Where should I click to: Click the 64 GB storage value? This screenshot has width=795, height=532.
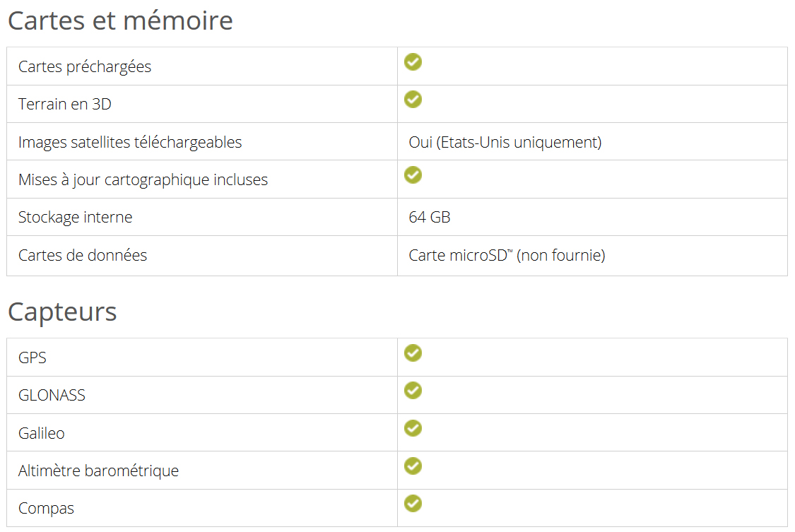(x=430, y=218)
